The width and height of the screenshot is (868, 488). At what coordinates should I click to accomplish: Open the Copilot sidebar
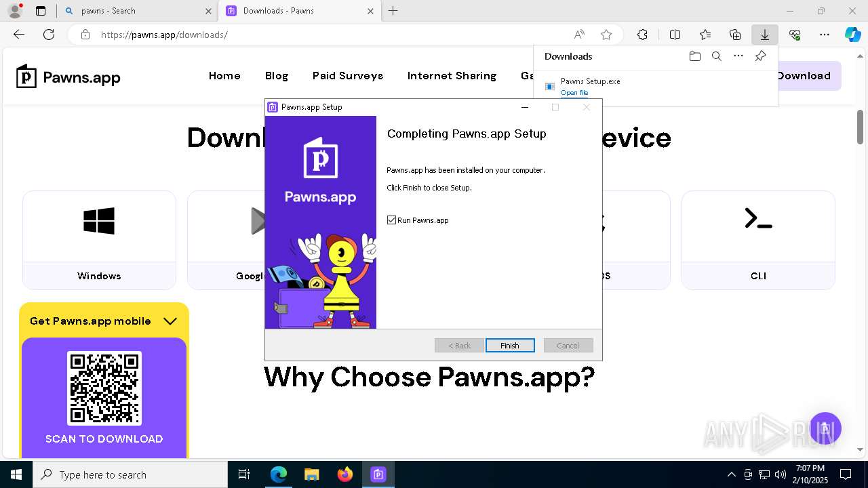pos(852,35)
